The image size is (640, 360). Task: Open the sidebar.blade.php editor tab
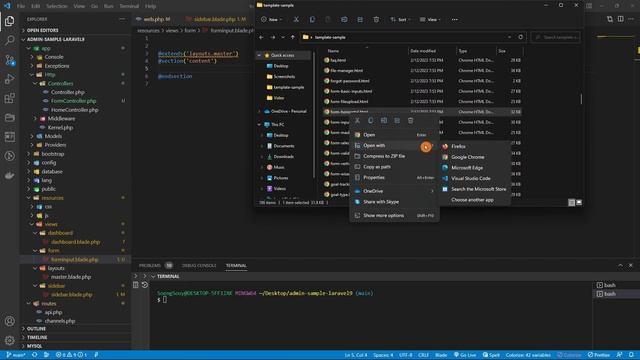(216, 19)
